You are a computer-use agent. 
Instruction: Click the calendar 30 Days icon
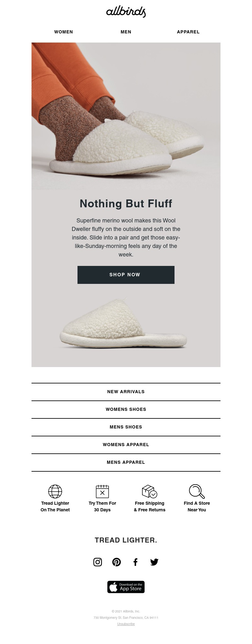[102, 491]
